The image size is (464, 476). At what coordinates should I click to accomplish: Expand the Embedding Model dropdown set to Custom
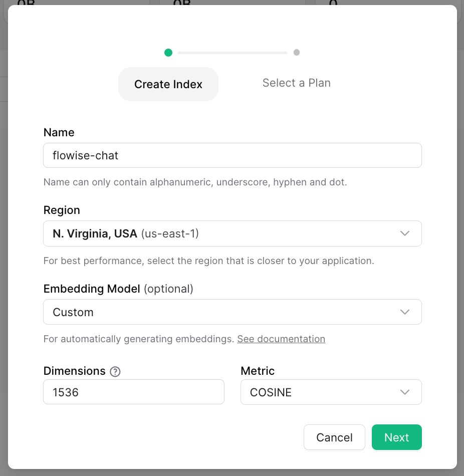232,312
